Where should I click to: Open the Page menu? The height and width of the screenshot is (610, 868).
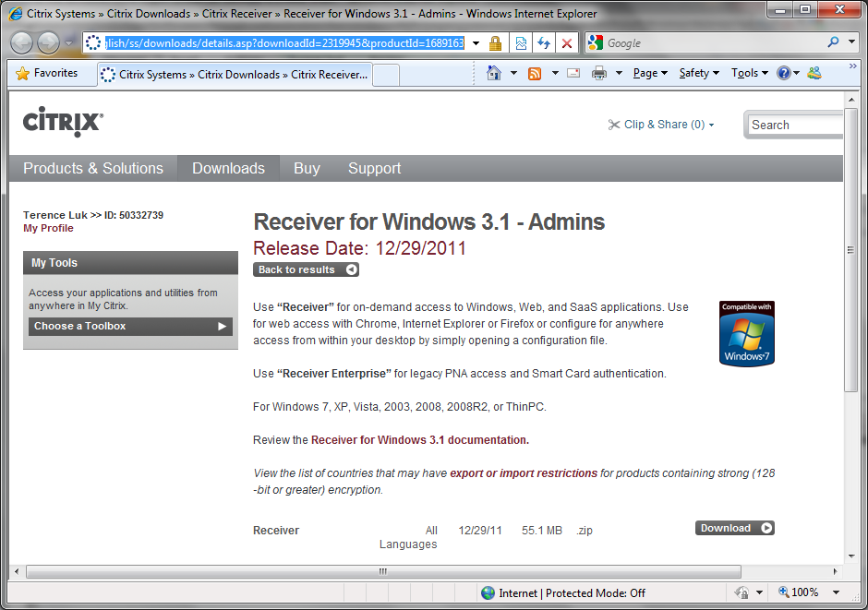pyautogui.click(x=650, y=73)
